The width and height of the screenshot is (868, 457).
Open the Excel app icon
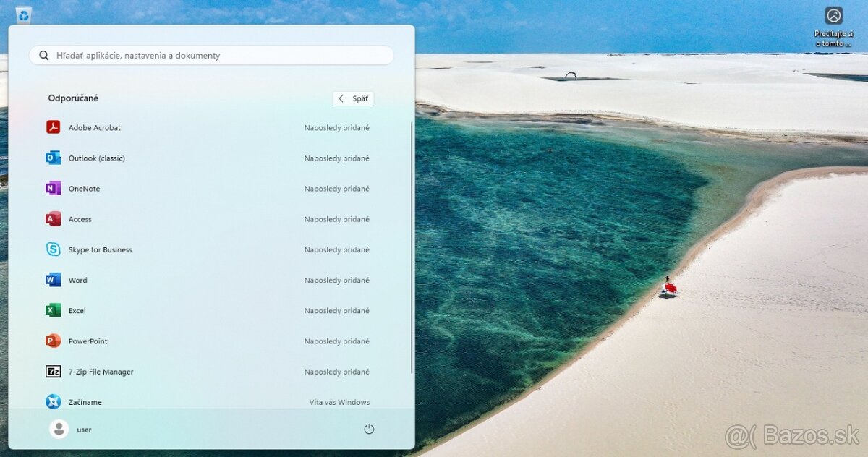(54, 310)
